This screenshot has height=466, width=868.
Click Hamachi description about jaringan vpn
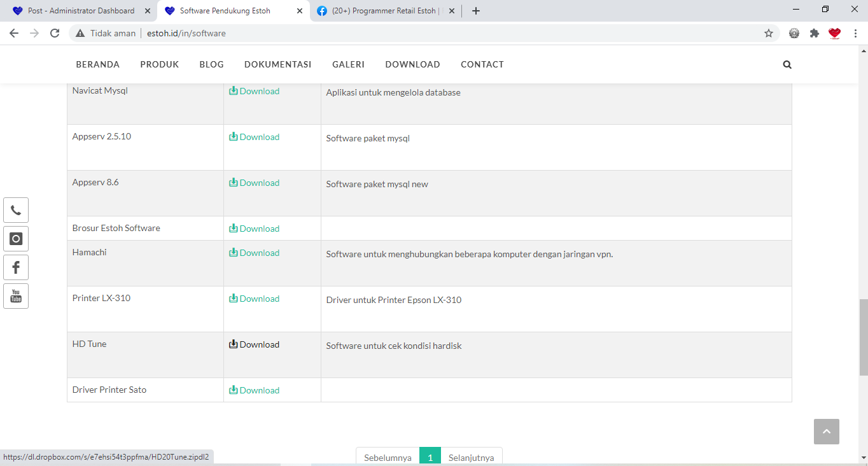click(470, 254)
